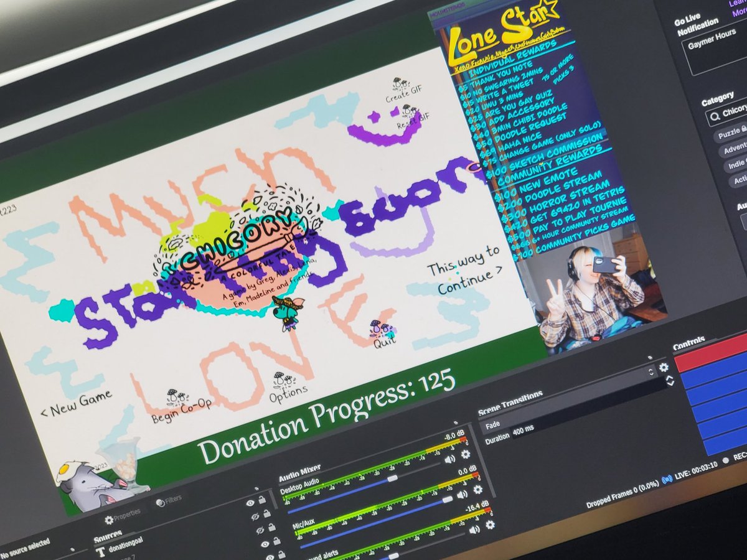Select the Indie tag chip
Image resolution: width=747 pixels, height=560 pixels.
tap(736, 165)
